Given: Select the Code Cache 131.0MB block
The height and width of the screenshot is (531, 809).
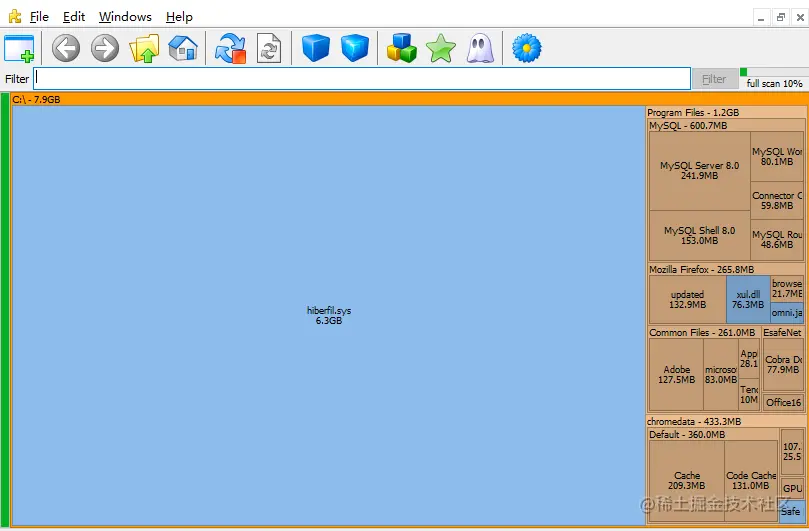Looking at the screenshot, I should 751,480.
